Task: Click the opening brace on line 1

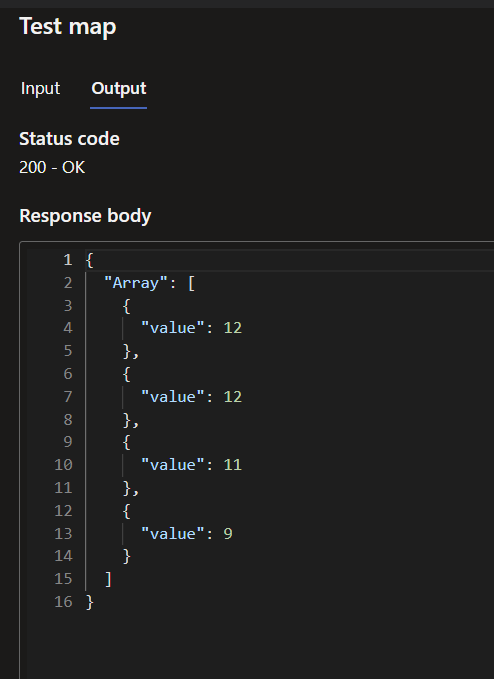Action: point(90,260)
